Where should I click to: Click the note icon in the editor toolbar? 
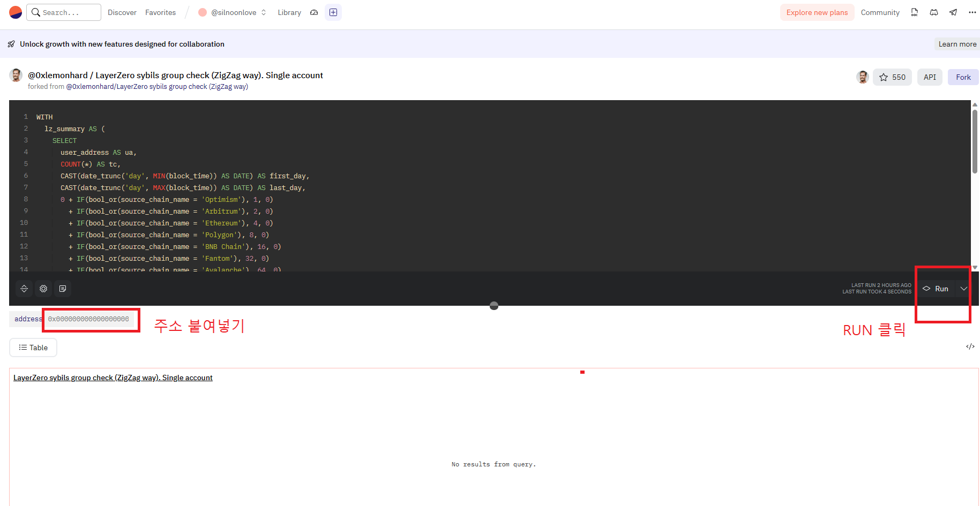(63, 289)
